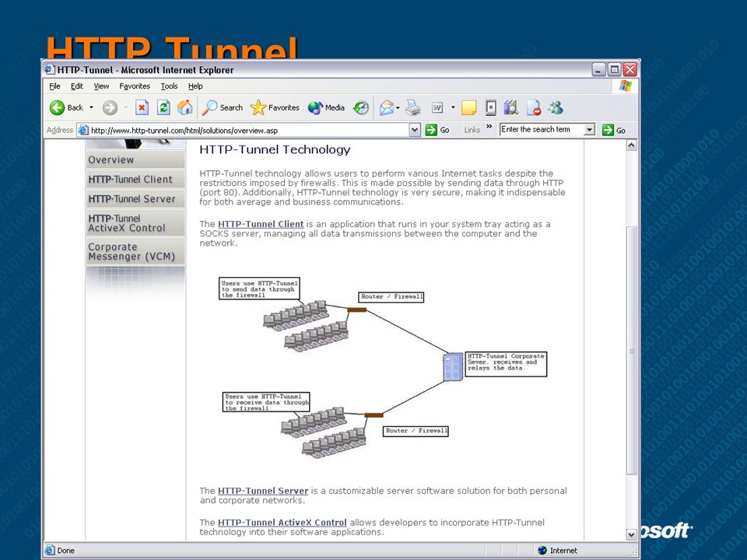Print the page using the printer icon

pyautogui.click(x=413, y=108)
